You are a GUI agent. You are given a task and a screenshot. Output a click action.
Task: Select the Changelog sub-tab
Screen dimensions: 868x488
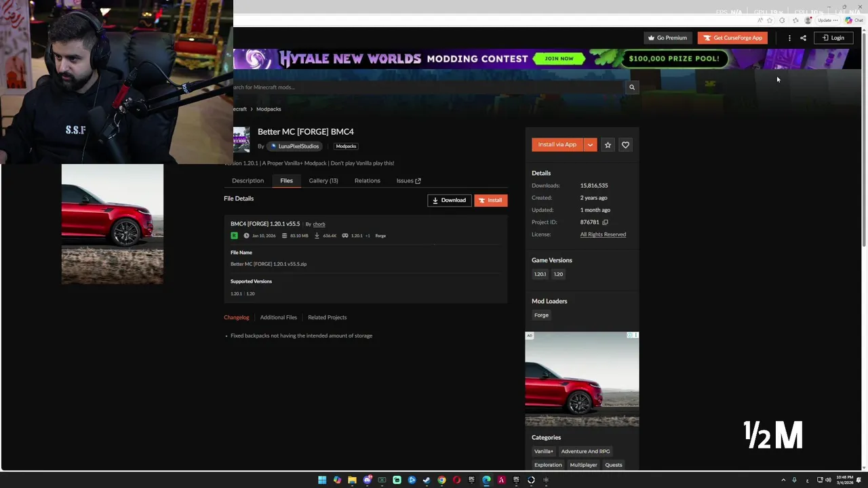click(237, 317)
